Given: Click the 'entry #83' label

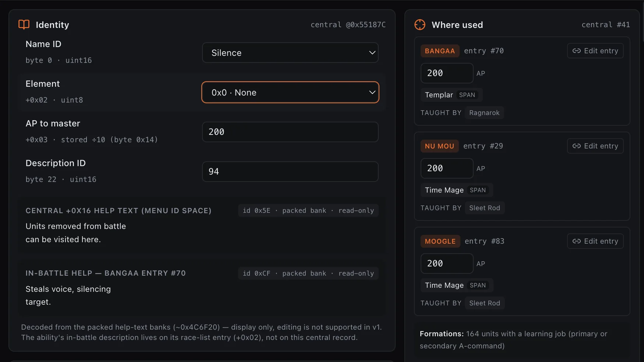Looking at the screenshot, I should [x=484, y=241].
